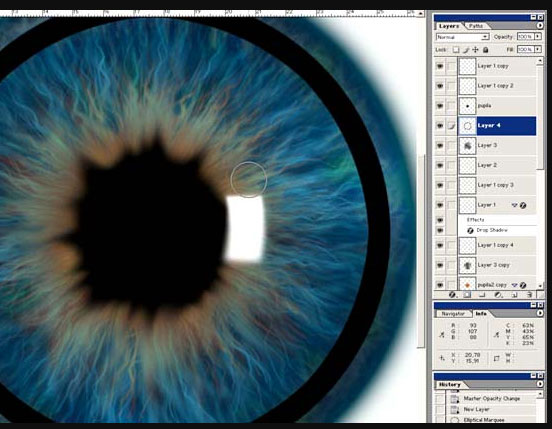Click the Layer 3 layer thumbnail
Viewport: 552px width, 429px height.
point(468,146)
